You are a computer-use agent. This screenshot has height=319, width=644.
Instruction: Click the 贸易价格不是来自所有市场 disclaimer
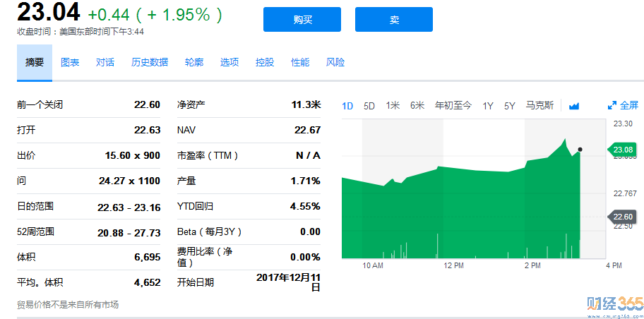pyautogui.click(x=68, y=305)
